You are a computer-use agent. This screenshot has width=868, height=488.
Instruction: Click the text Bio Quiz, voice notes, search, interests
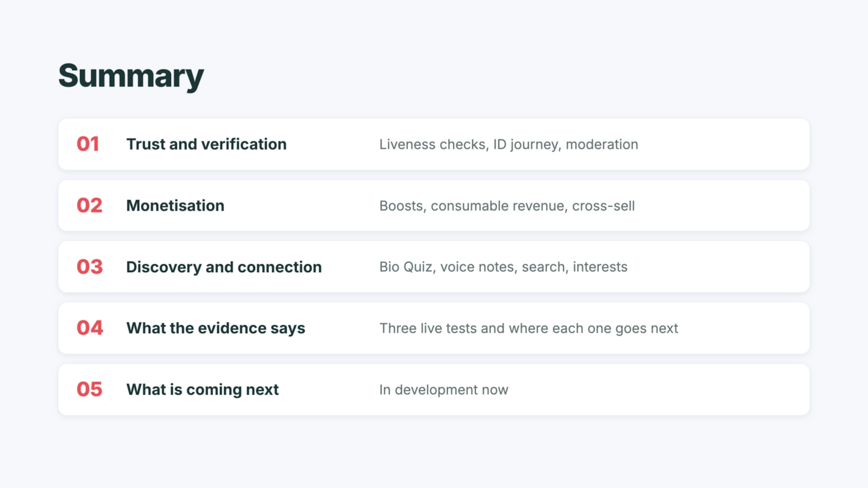point(503,267)
